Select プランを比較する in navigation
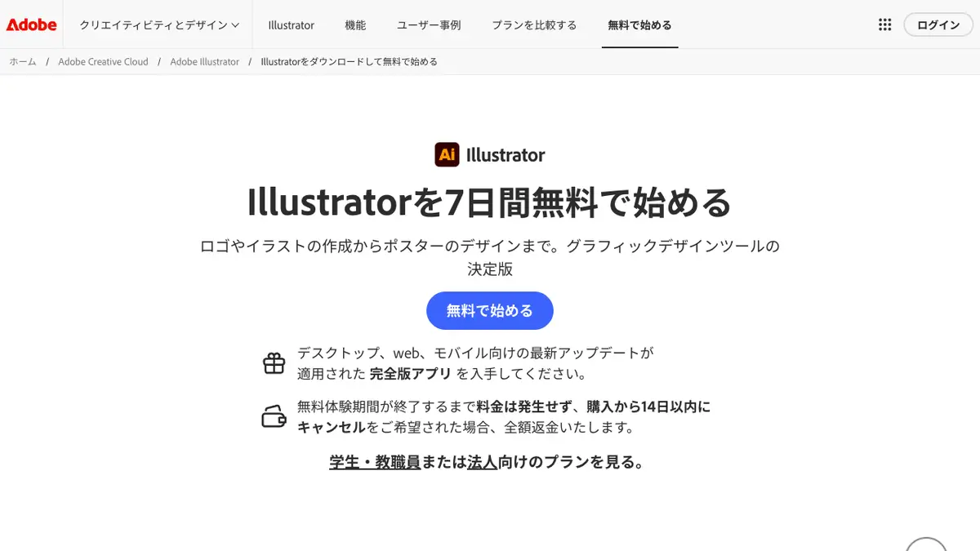The width and height of the screenshot is (980, 551). point(534,25)
